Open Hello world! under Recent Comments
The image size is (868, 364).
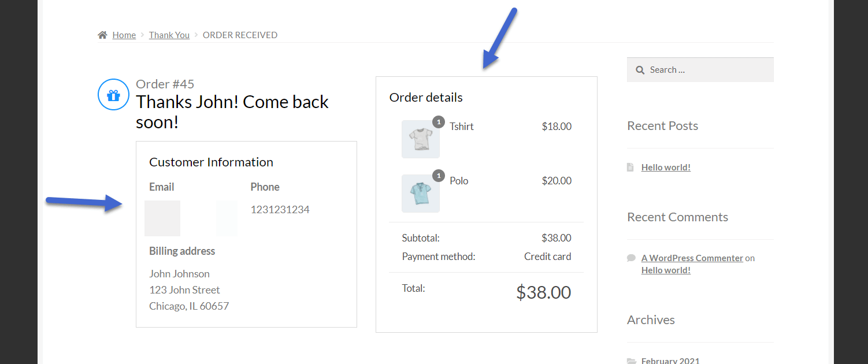[x=666, y=270]
